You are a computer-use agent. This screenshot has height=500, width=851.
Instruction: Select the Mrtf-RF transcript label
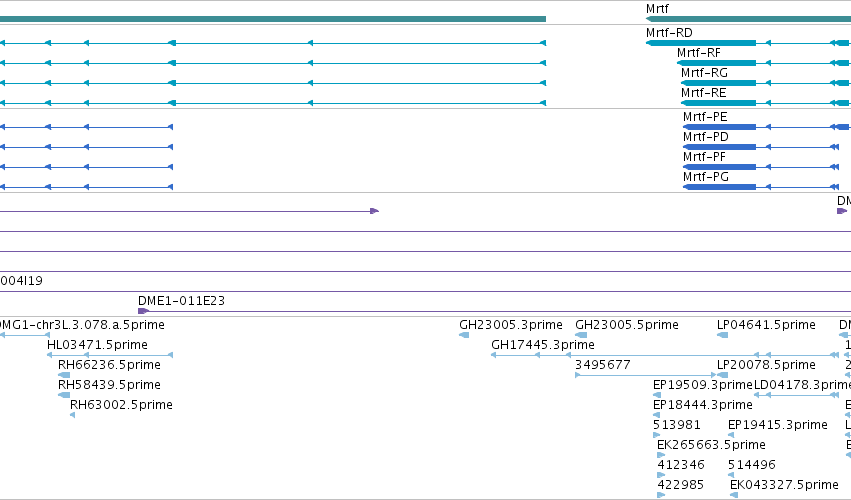click(x=698, y=53)
